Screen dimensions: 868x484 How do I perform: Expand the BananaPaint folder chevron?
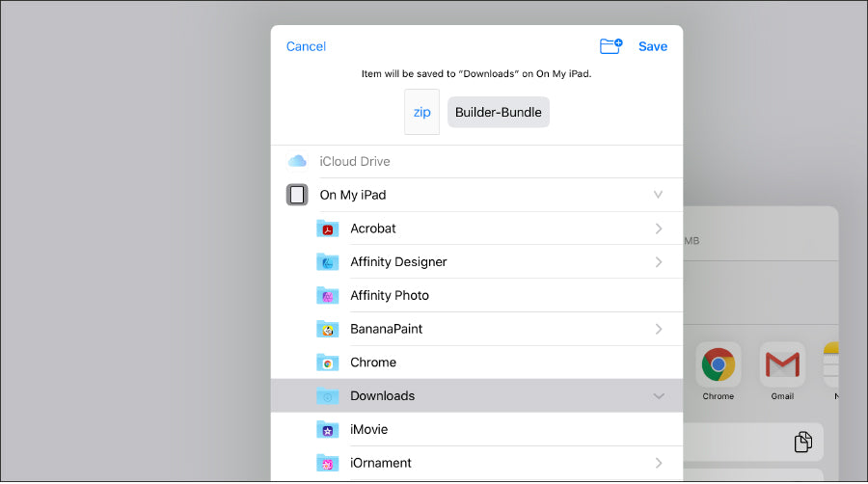coord(659,329)
